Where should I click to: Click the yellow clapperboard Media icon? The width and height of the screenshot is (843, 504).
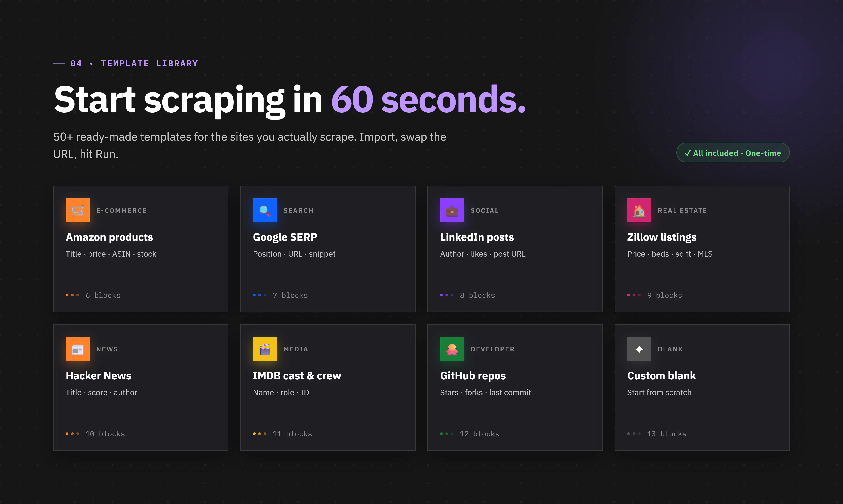(x=265, y=349)
